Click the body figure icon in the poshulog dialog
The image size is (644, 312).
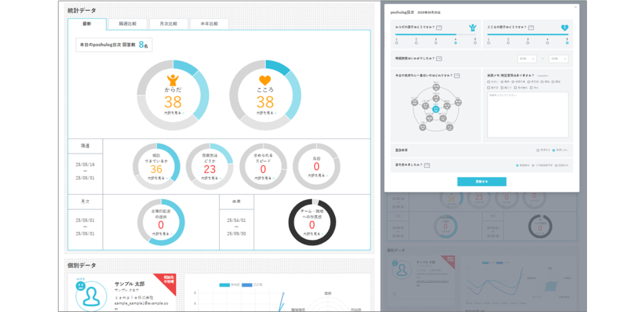(473, 28)
